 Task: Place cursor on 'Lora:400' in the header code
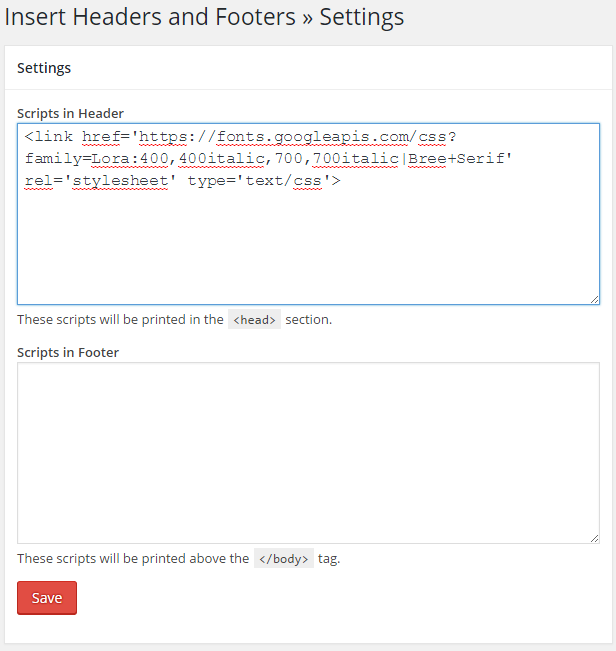point(130,159)
